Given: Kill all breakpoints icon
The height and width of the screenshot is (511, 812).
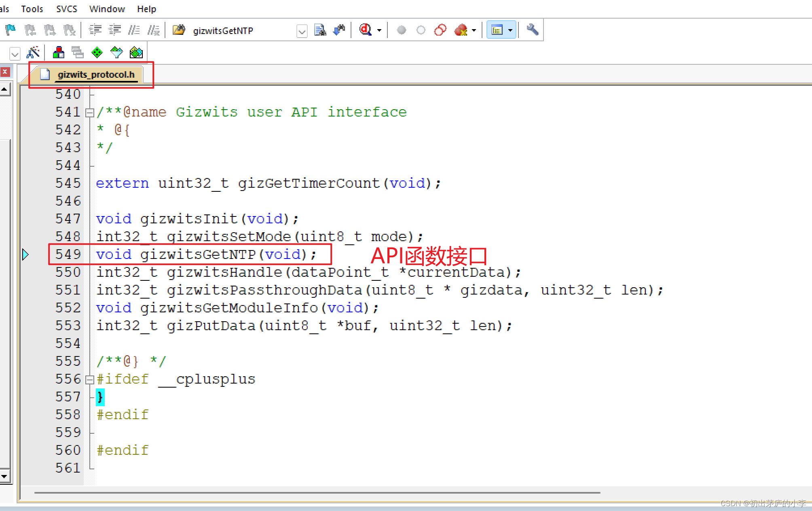Looking at the screenshot, I should pyautogui.click(x=461, y=30).
